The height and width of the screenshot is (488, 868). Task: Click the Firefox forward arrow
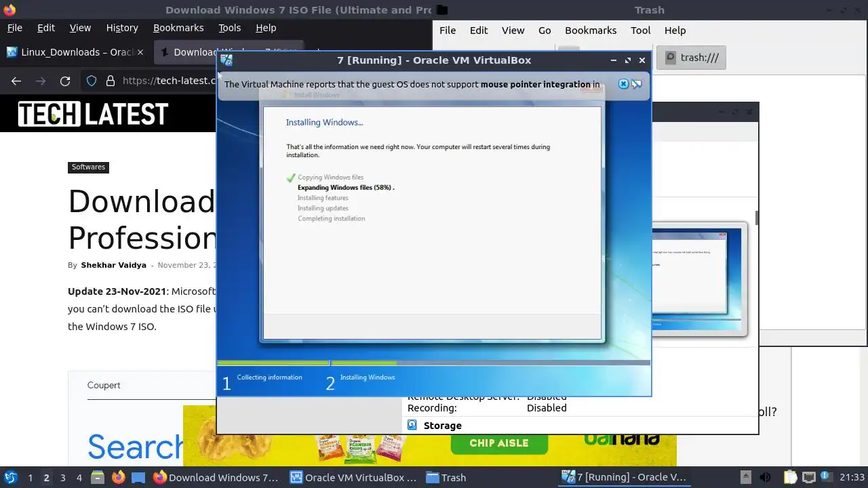41,81
